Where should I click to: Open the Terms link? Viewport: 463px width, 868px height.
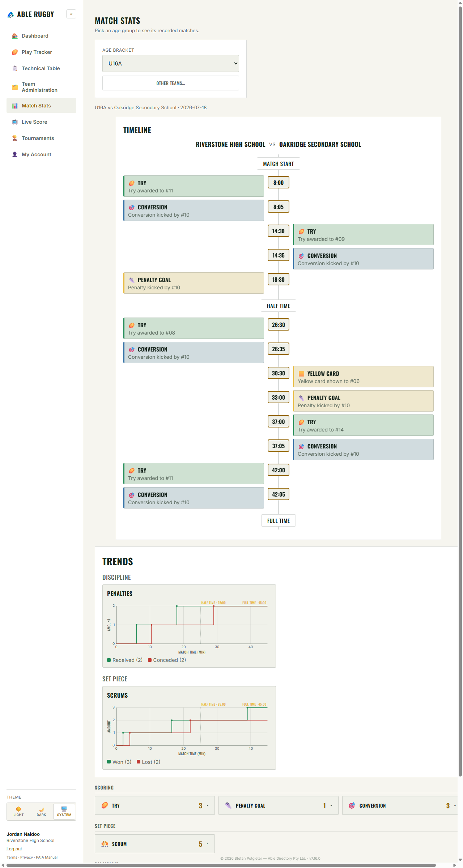point(12,857)
